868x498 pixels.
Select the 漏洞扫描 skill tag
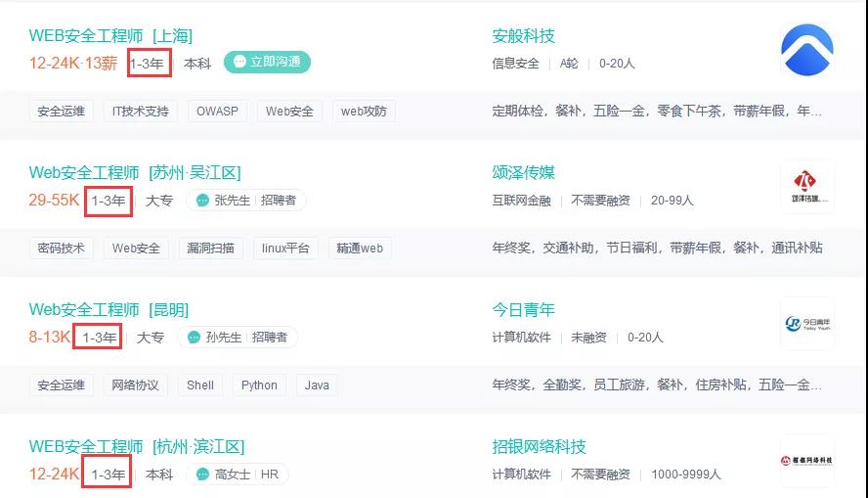pos(210,249)
